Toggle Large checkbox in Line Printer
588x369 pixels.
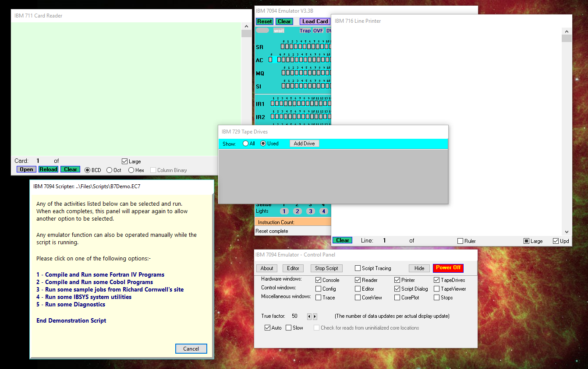(527, 241)
